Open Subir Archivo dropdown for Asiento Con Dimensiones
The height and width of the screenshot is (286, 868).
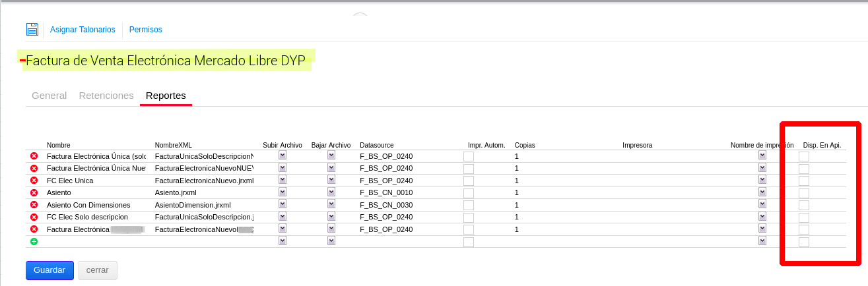[x=283, y=204]
